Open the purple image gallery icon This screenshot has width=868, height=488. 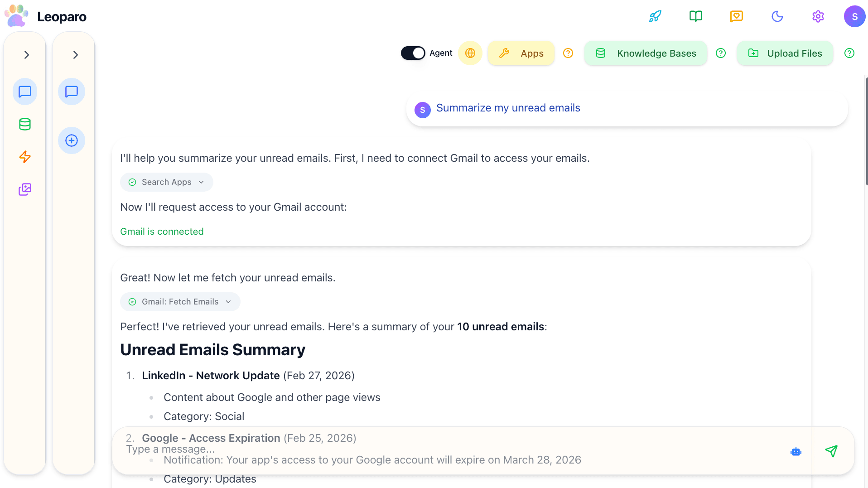click(25, 189)
